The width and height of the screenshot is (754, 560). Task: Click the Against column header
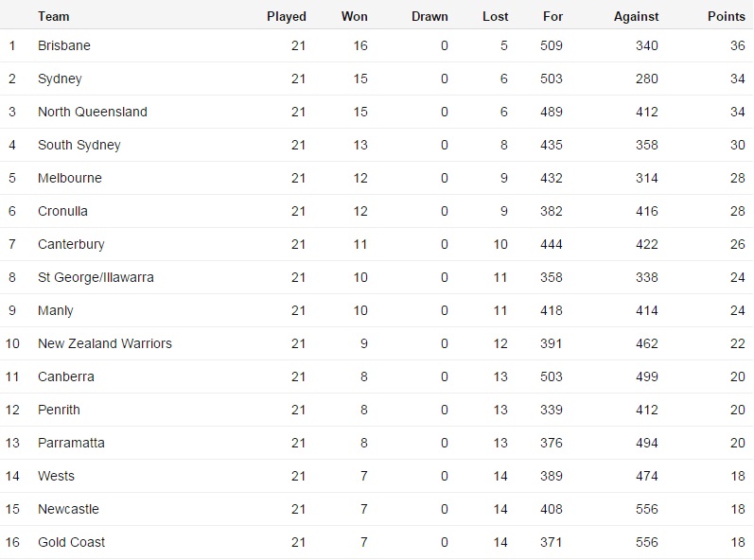(636, 16)
